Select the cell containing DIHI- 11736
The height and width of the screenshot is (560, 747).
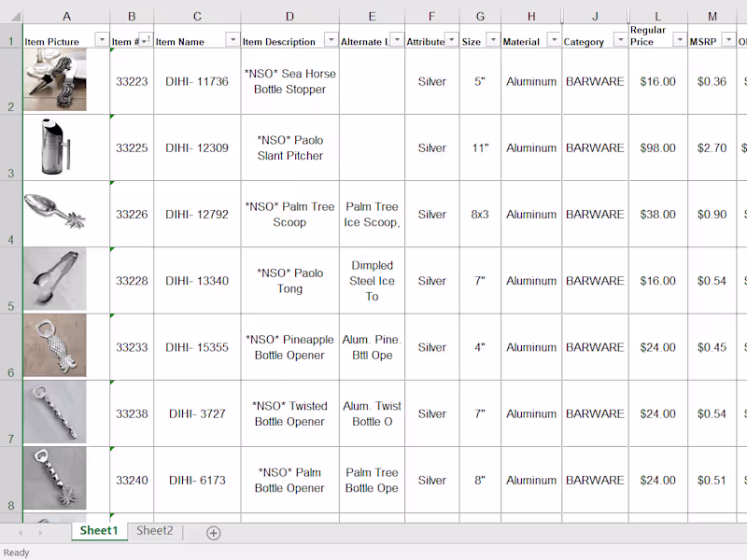(x=197, y=81)
